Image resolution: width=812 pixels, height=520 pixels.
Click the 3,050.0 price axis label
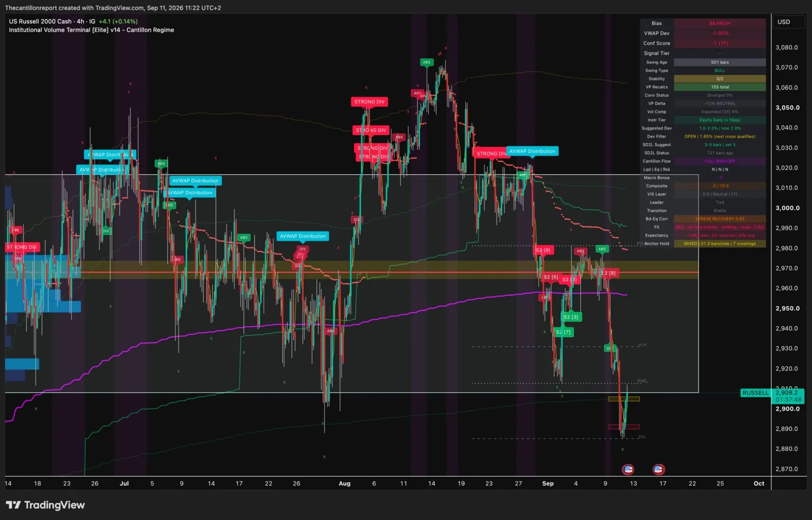788,108
